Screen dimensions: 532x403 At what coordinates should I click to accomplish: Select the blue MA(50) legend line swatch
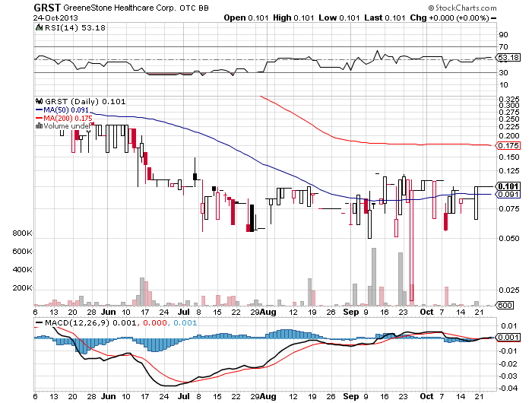[39, 110]
